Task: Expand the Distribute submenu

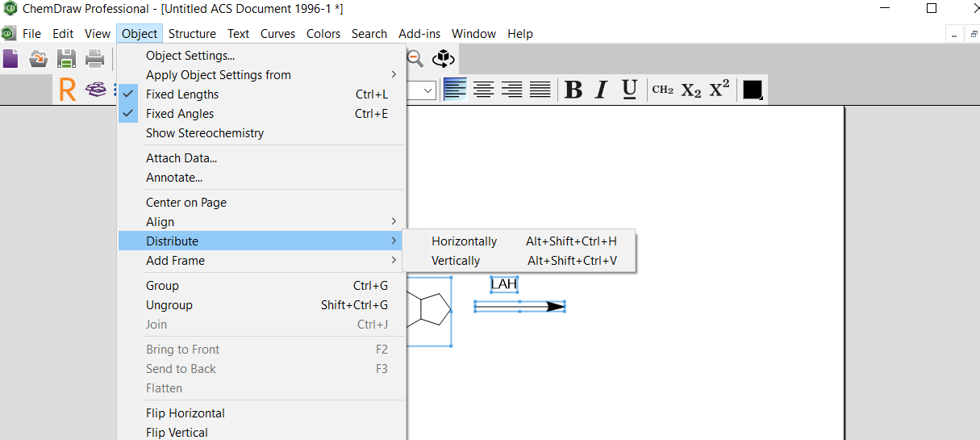Action: tap(262, 241)
